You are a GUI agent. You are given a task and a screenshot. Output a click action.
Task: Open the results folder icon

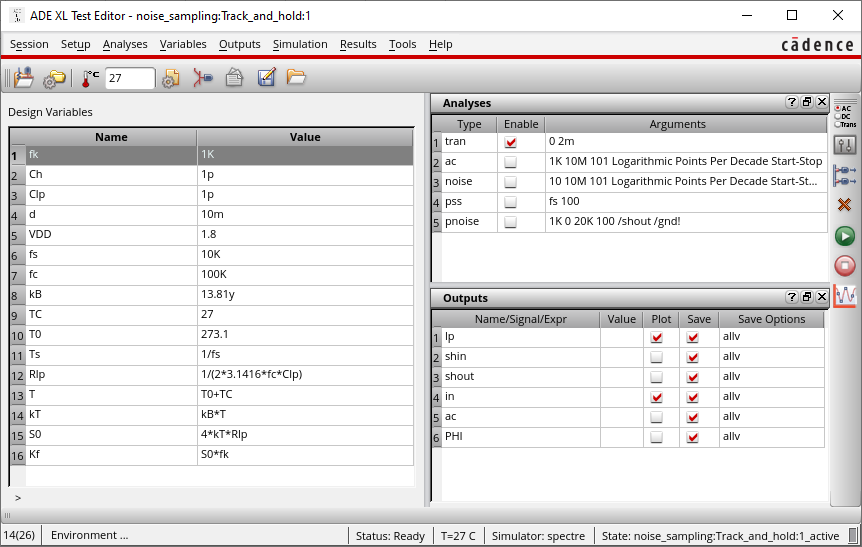click(x=296, y=77)
